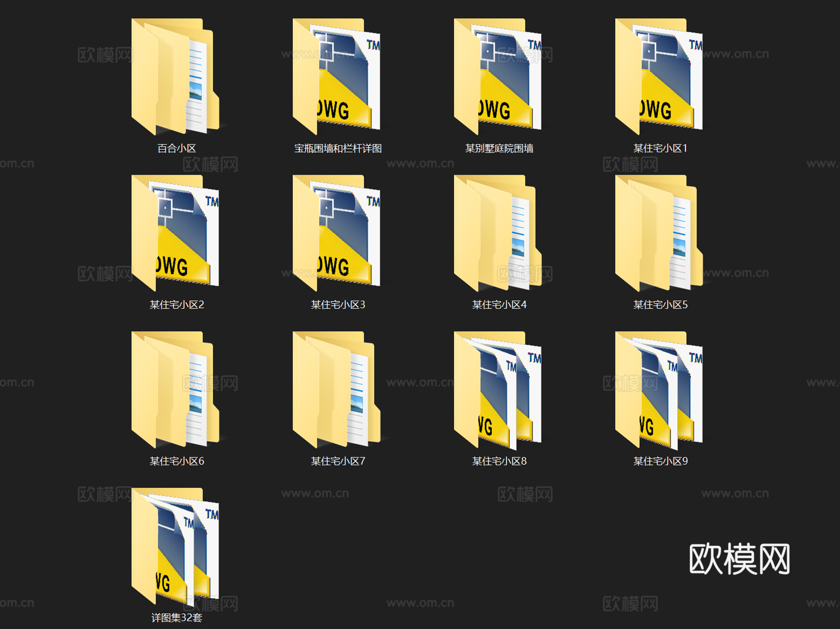Click the file name text 某住宅小区3
Screen dimensions: 840x629
[338, 305]
